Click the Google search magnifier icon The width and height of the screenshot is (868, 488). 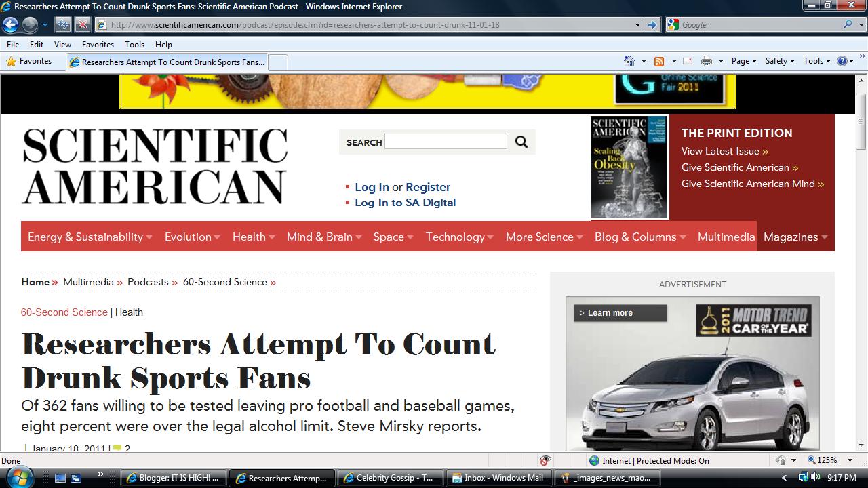click(x=848, y=25)
